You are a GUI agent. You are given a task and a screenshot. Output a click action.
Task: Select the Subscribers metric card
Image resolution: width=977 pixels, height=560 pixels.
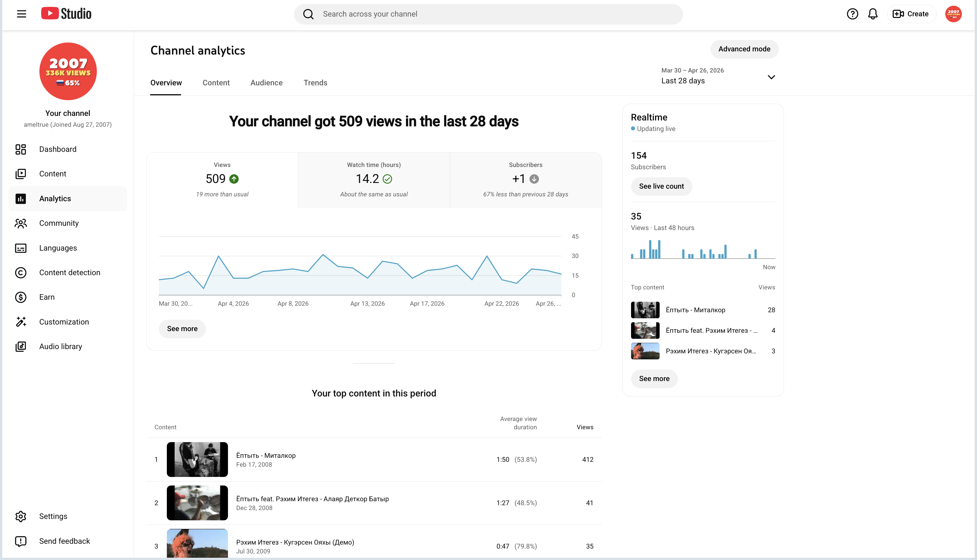pos(525,180)
